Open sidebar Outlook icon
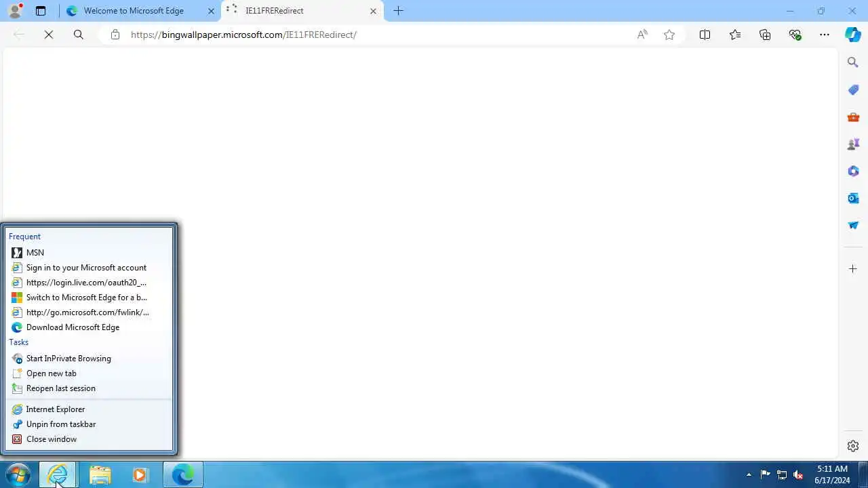Viewport: 868px width, 488px height. pyautogui.click(x=853, y=198)
